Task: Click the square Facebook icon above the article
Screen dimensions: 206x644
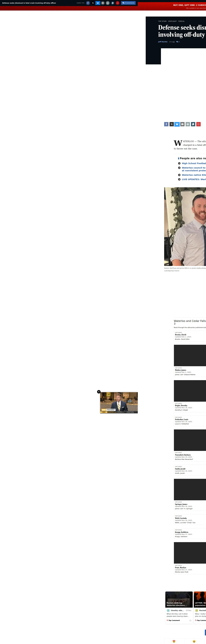Action: pos(166,124)
